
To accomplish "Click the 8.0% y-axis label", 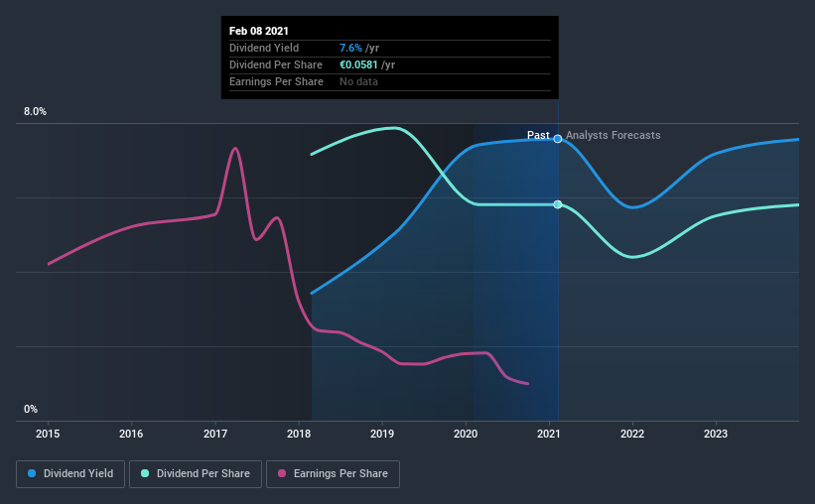I will (x=36, y=112).
